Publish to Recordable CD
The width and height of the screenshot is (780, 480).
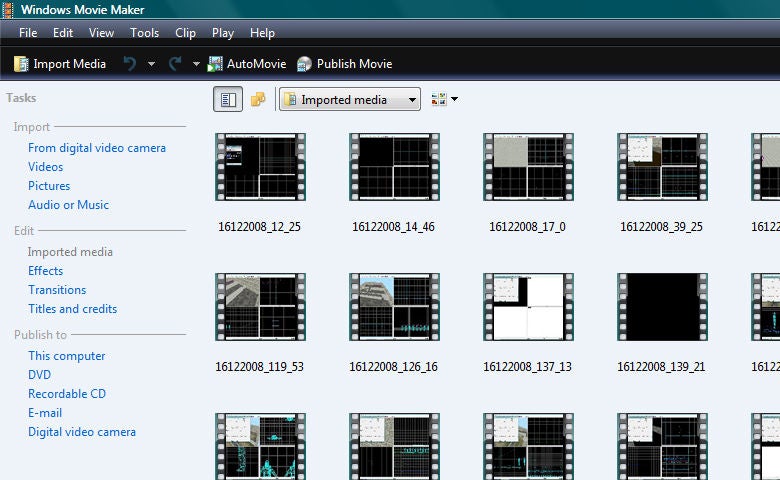point(67,393)
